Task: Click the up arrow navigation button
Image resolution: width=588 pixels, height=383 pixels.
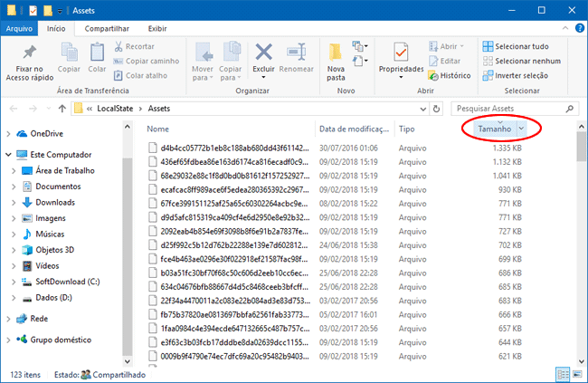Action: 62,109
